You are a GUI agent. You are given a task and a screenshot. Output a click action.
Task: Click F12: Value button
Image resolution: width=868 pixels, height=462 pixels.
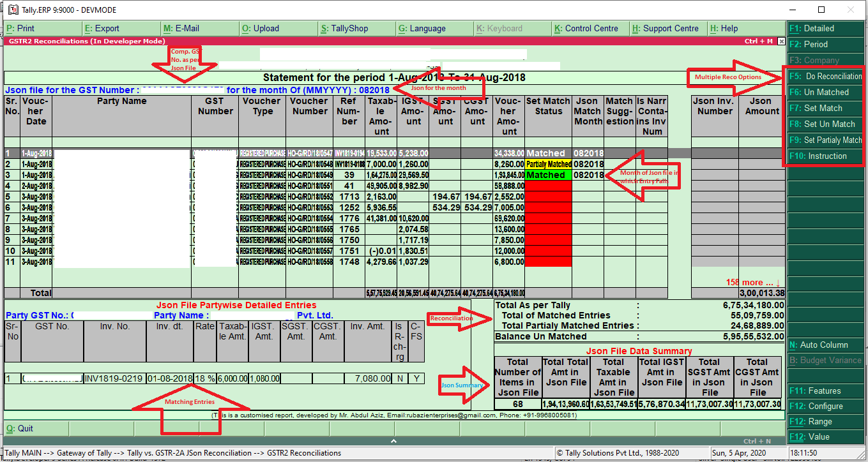pyautogui.click(x=825, y=437)
